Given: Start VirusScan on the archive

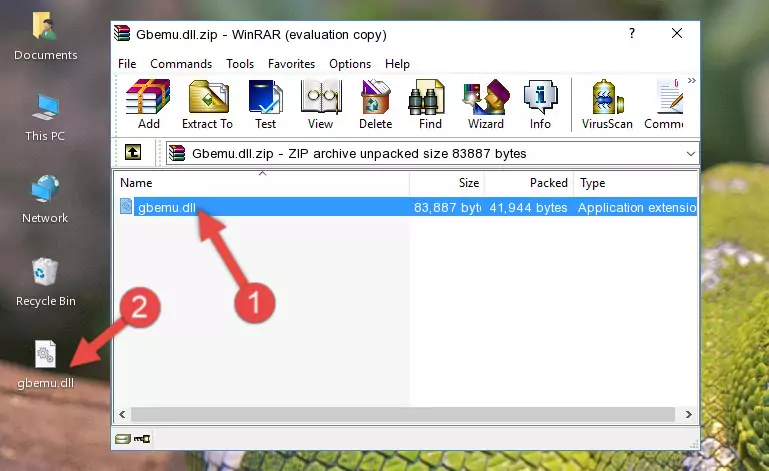Looking at the screenshot, I should coord(607,104).
